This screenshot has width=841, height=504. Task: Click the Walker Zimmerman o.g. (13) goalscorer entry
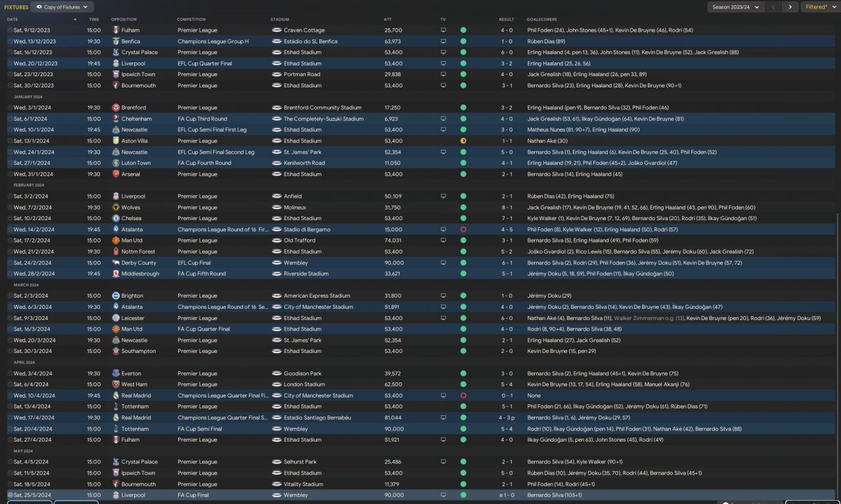tap(649, 318)
